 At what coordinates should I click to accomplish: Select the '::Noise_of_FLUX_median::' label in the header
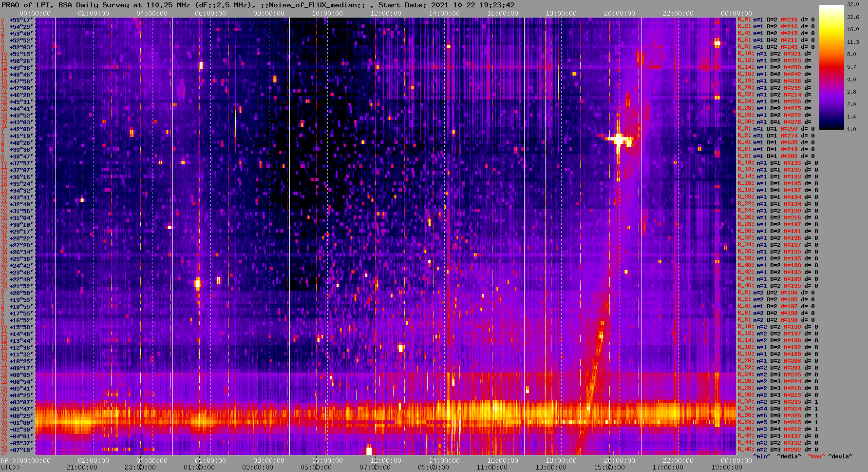[315, 5]
